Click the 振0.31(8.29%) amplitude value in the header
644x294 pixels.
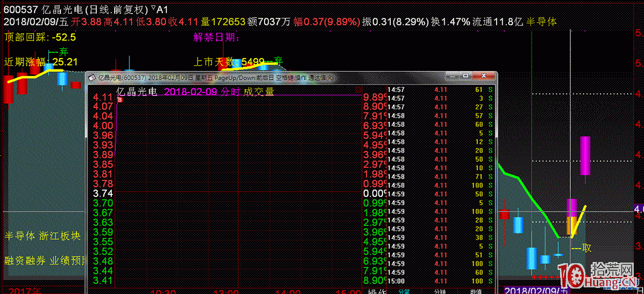(x=395, y=22)
